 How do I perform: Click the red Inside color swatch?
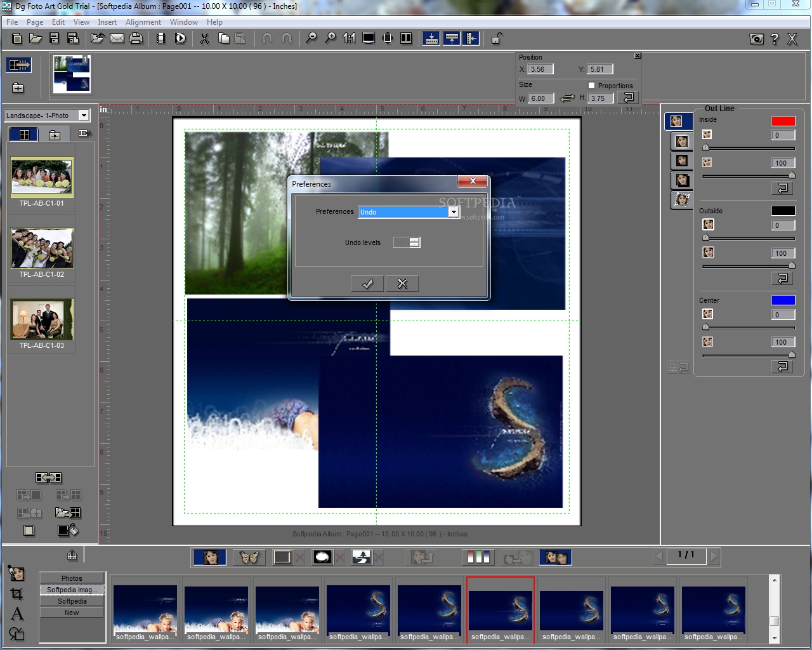point(783,121)
